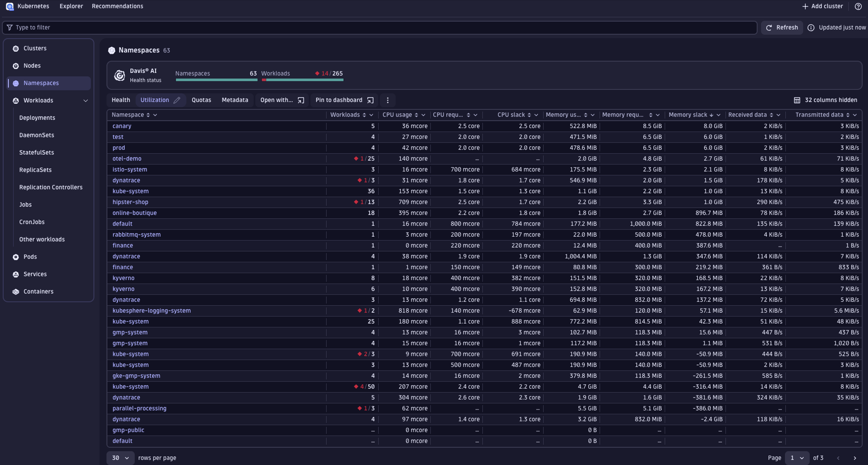Click the Kubernetes app logo
The width and height of the screenshot is (868, 465).
click(10, 6)
